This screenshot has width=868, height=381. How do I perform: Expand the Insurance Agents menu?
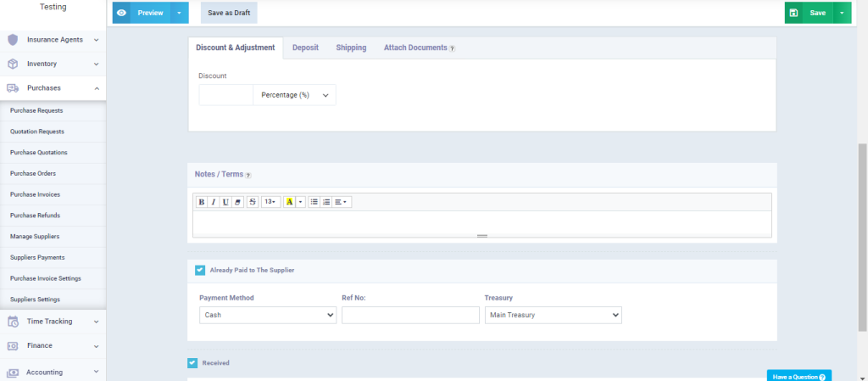pos(97,40)
